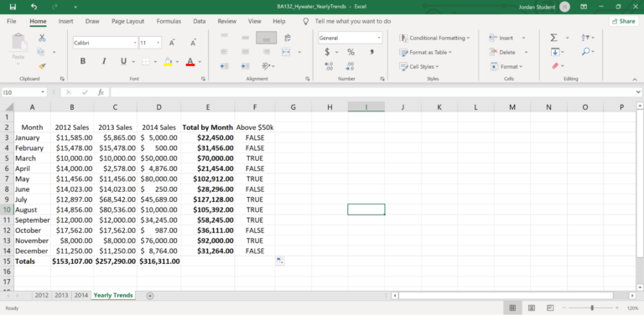Click the Wrap Text icon
The width and height of the screenshot is (644, 315).
(287, 38)
